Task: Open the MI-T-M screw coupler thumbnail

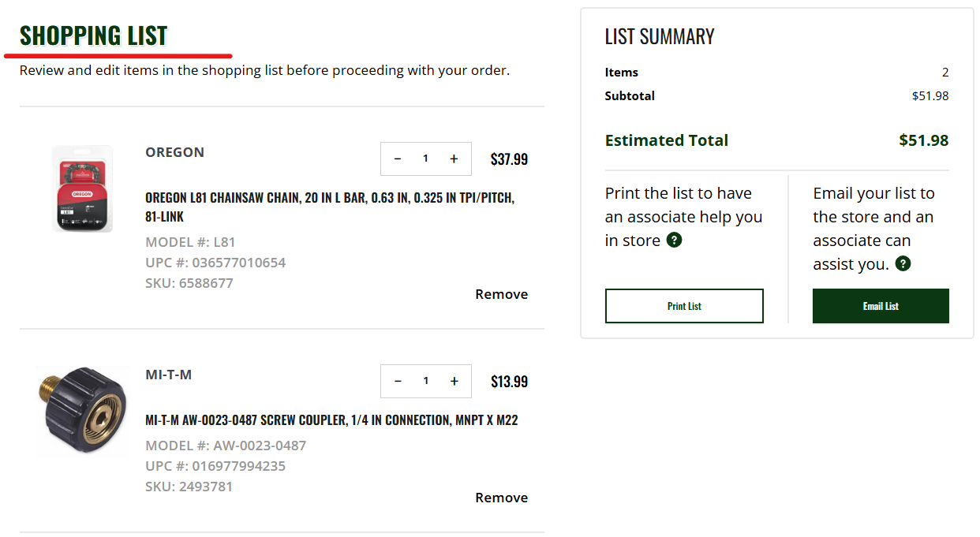Action: tap(82, 411)
